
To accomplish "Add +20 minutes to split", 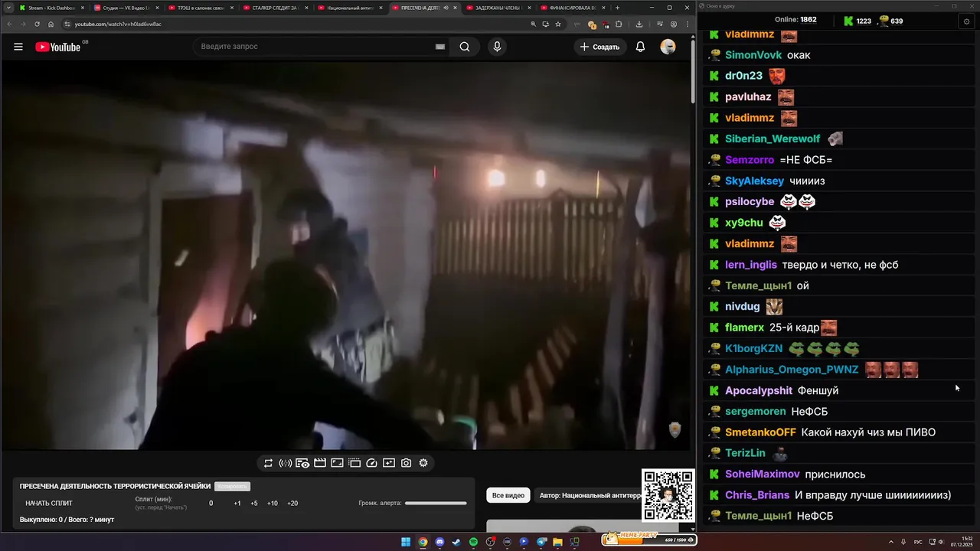I will [x=292, y=504].
